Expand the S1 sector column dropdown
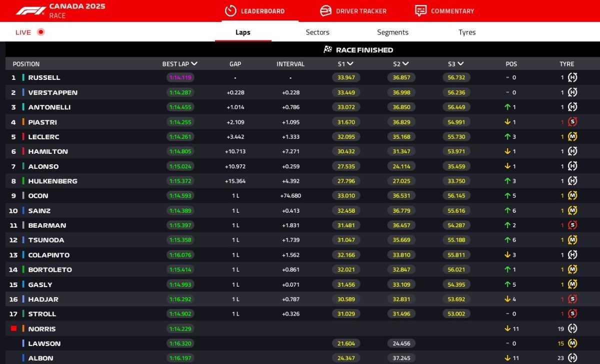600x364 pixels. coord(350,64)
